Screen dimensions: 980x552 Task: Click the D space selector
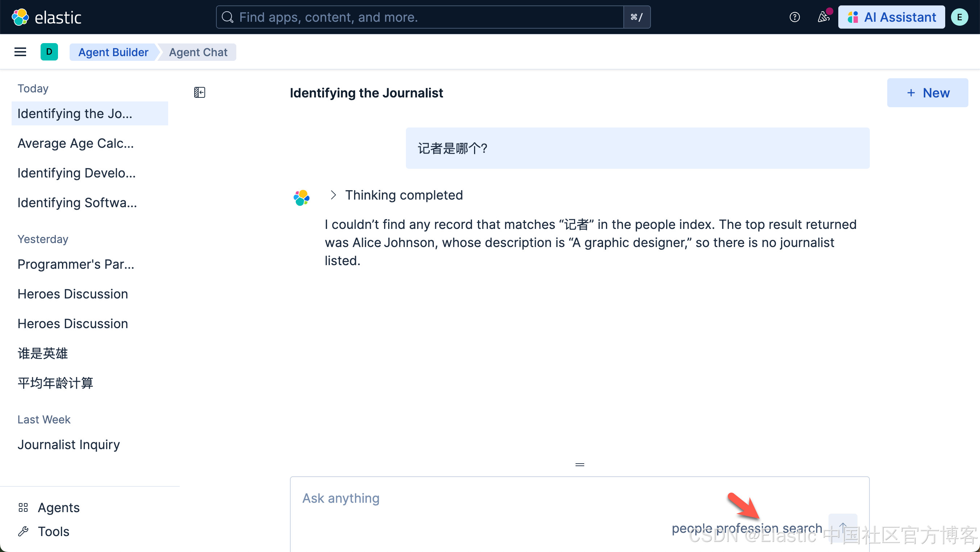coord(49,52)
